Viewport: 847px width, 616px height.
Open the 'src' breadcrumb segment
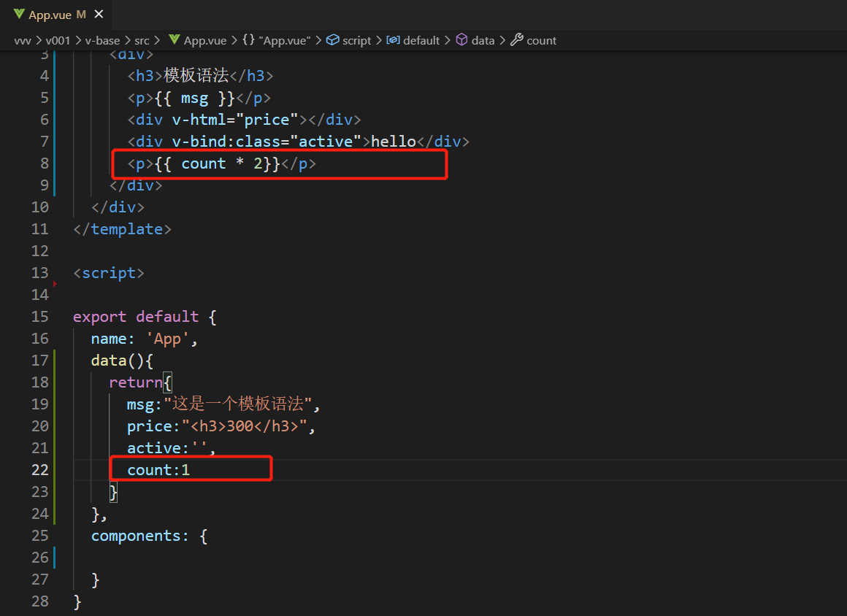coord(142,40)
